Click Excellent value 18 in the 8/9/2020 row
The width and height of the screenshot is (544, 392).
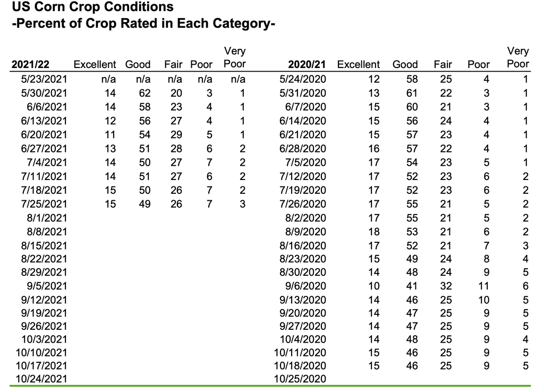(x=374, y=231)
